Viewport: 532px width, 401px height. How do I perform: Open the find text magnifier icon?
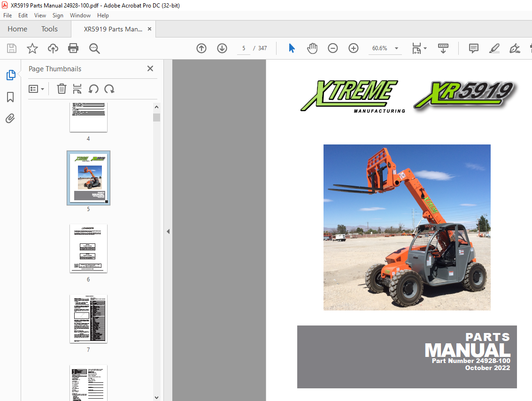click(94, 48)
